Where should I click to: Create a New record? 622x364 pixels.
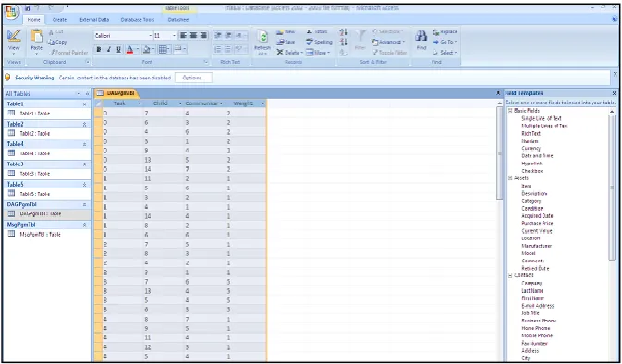(286, 31)
